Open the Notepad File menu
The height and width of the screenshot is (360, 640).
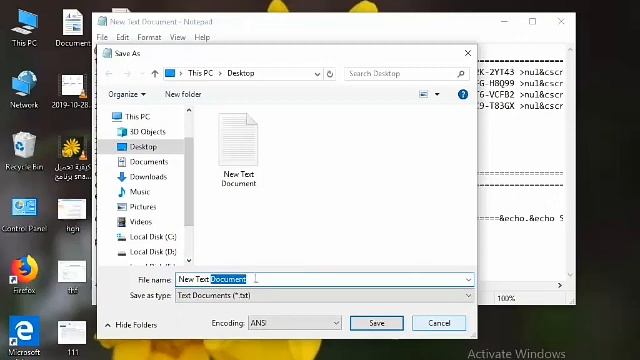102,38
